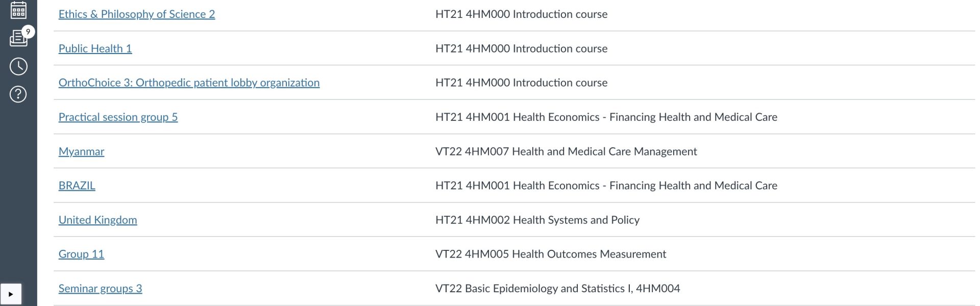Image resolution: width=980 pixels, height=306 pixels.
Task: Open the Help question mark icon
Action: coord(18,94)
